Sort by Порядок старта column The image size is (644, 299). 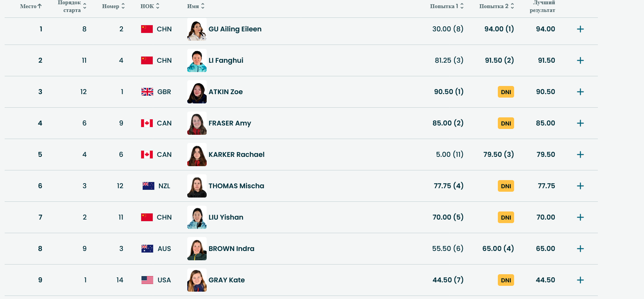click(72, 6)
